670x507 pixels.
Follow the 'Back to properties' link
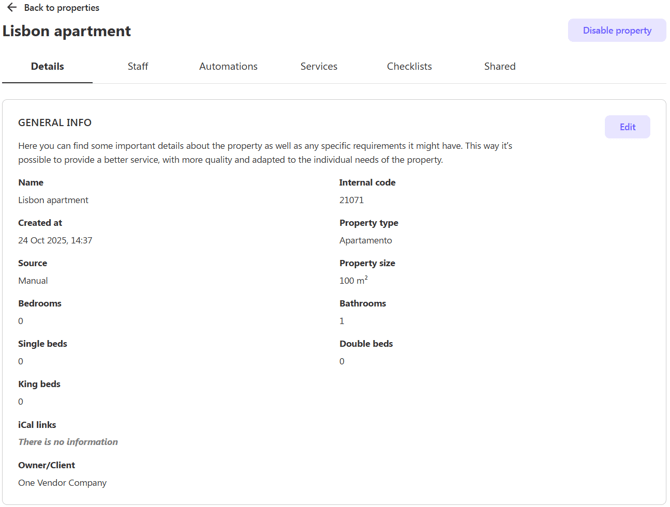[x=61, y=8]
